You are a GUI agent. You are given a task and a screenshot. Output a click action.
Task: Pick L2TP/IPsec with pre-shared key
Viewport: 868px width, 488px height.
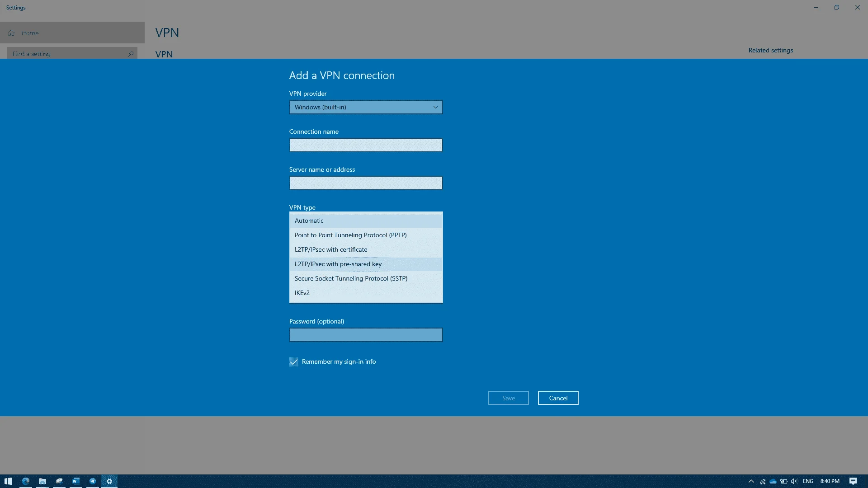pos(366,264)
